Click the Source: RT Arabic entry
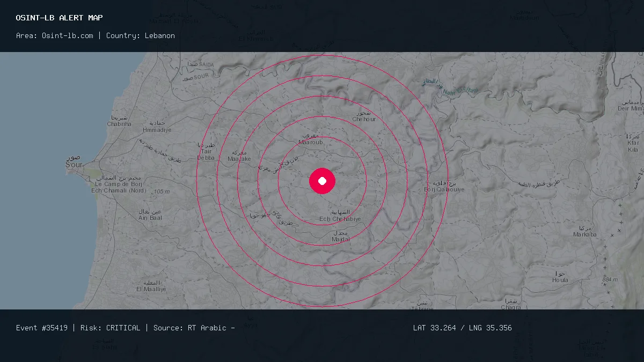Viewport: 644px width, 362px height. click(x=190, y=328)
